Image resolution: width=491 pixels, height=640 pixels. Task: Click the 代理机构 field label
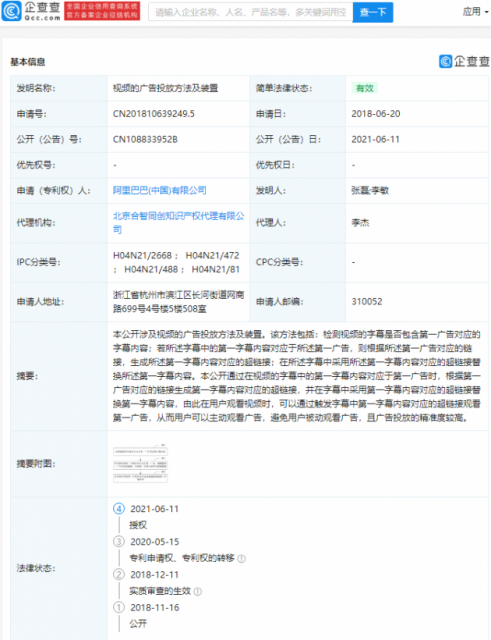[36, 222]
